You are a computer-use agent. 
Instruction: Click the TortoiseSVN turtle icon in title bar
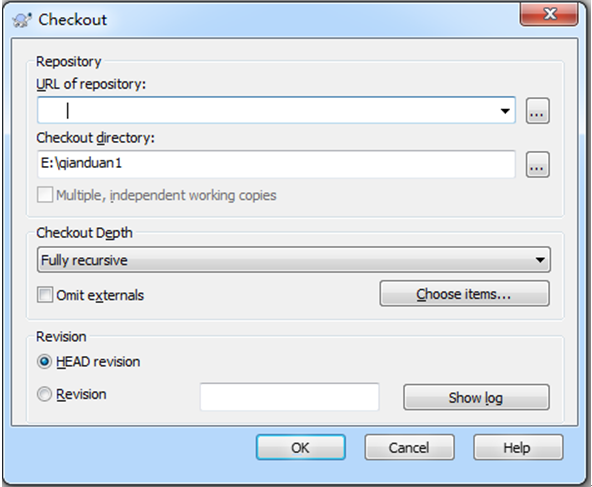pos(22,20)
